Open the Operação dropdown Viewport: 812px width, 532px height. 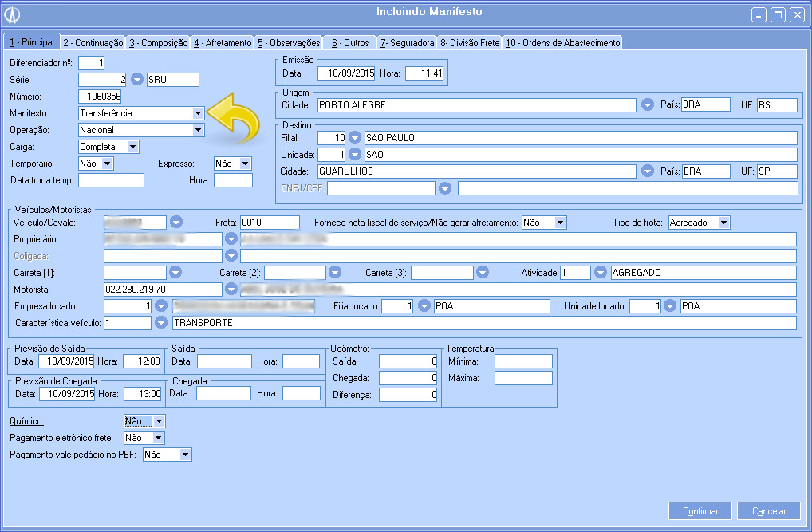click(x=198, y=130)
